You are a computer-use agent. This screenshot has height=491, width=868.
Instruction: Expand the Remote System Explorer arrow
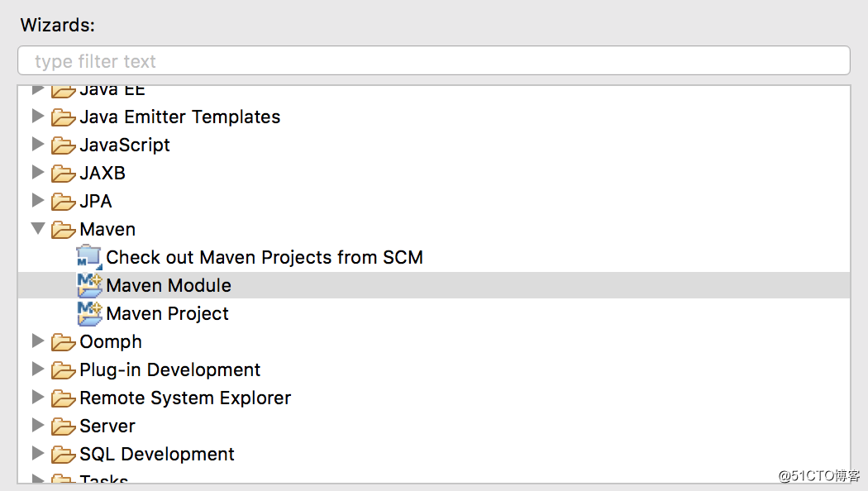point(38,396)
